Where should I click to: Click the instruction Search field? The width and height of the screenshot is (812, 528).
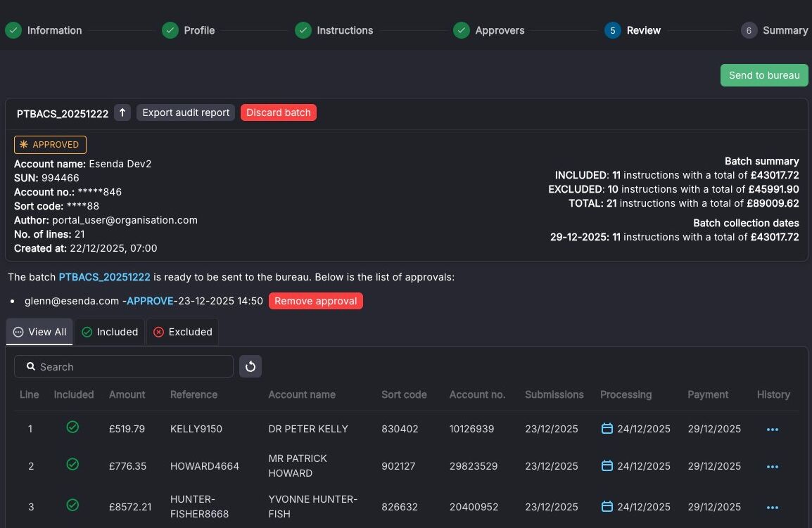tap(124, 366)
